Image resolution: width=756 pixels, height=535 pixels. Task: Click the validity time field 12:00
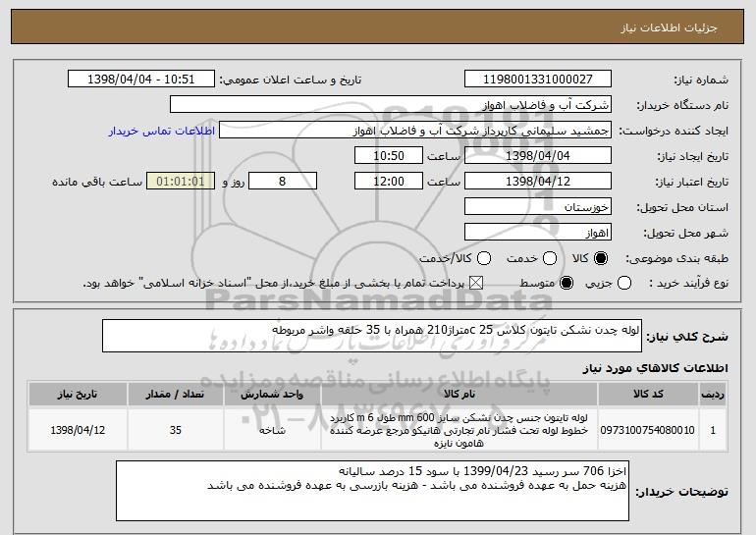point(389,182)
